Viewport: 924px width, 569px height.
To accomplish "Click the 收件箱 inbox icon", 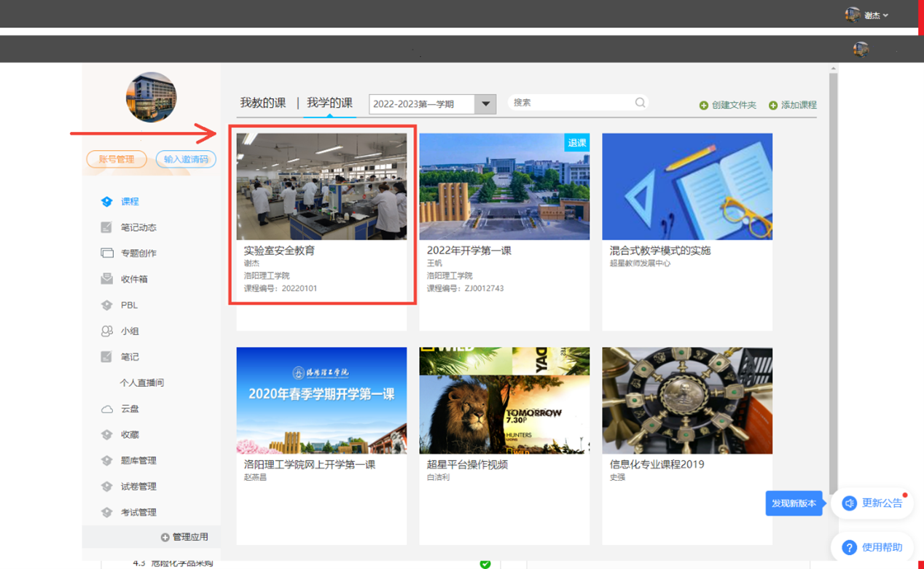I will tap(107, 279).
